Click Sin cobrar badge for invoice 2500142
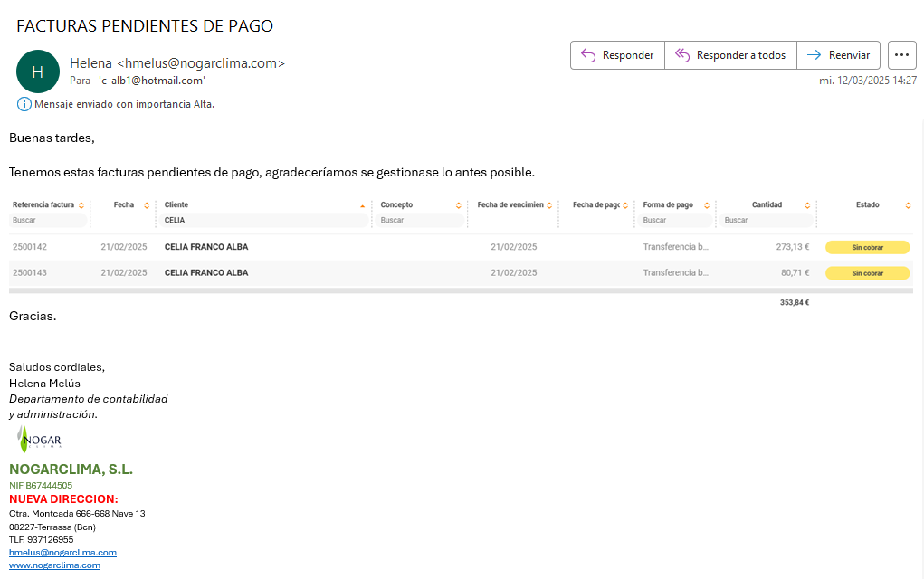The height and width of the screenshot is (579, 924). click(867, 247)
